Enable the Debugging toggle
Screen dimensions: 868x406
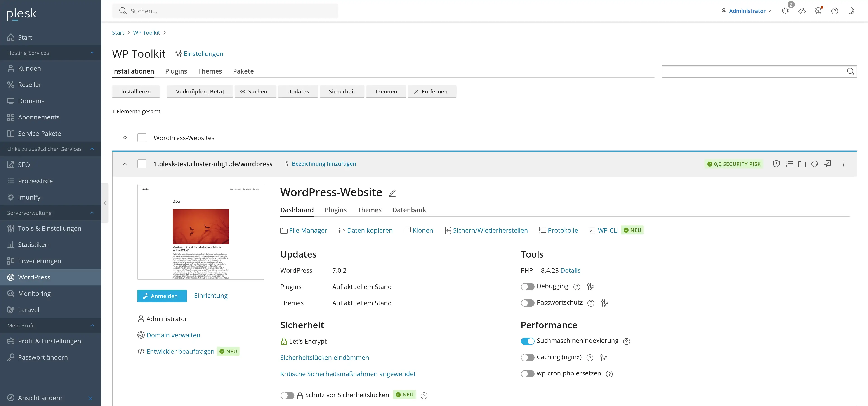click(x=527, y=287)
